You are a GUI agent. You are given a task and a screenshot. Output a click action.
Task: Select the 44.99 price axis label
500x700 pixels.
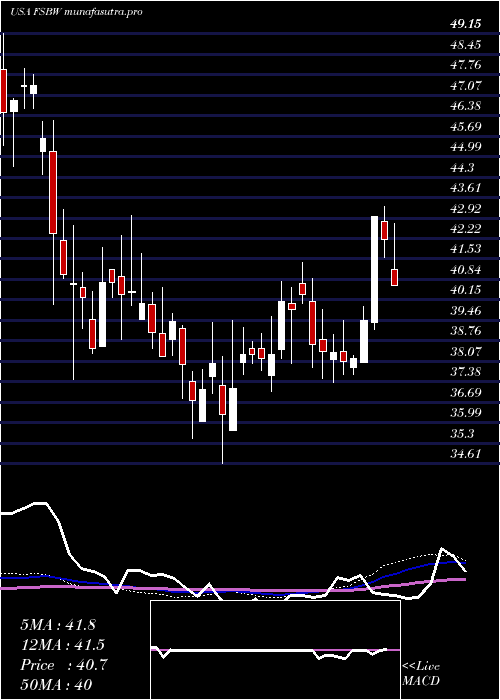[466, 147]
